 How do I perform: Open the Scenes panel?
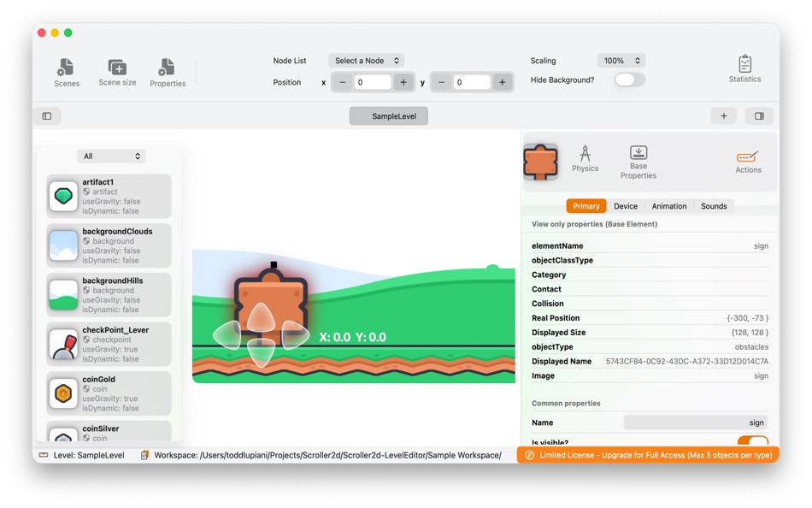(x=67, y=72)
